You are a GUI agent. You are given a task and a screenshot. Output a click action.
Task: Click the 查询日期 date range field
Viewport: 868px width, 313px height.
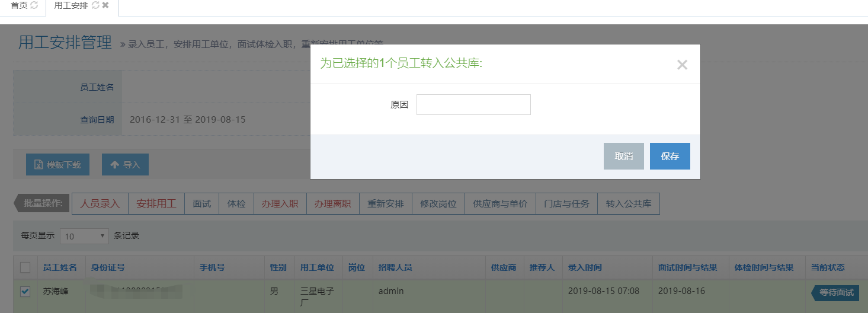coord(187,120)
